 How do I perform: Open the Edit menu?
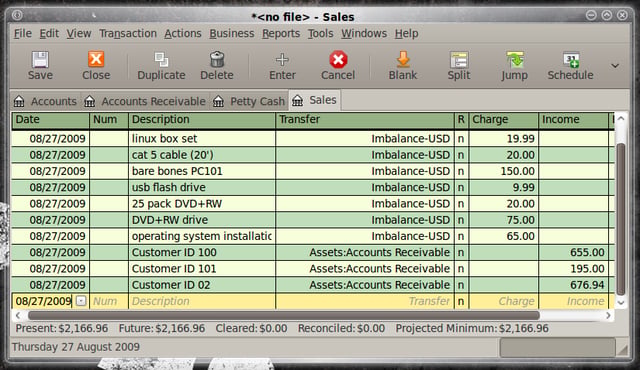[49, 33]
